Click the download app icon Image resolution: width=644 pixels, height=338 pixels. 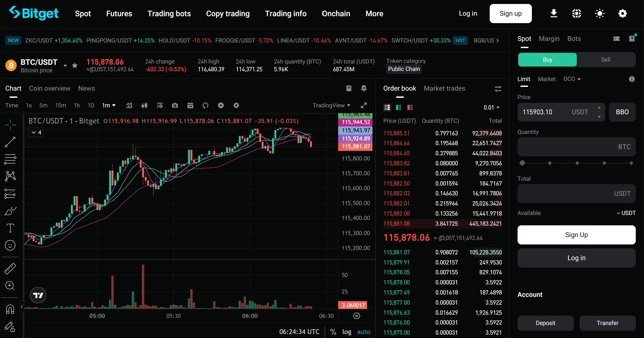click(x=554, y=13)
